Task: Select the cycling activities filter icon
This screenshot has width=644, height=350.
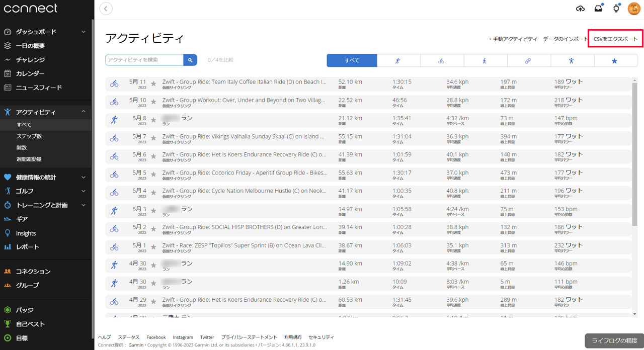Action: [x=441, y=60]
